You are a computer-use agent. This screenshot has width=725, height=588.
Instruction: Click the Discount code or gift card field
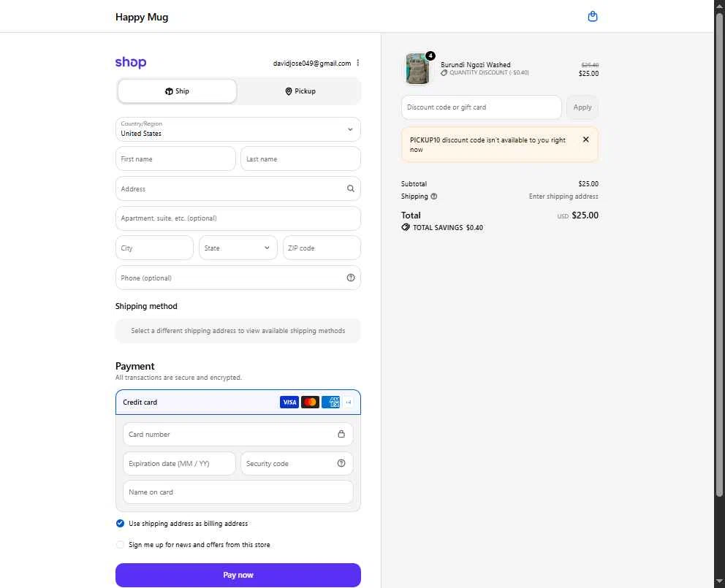click(482, 107)
